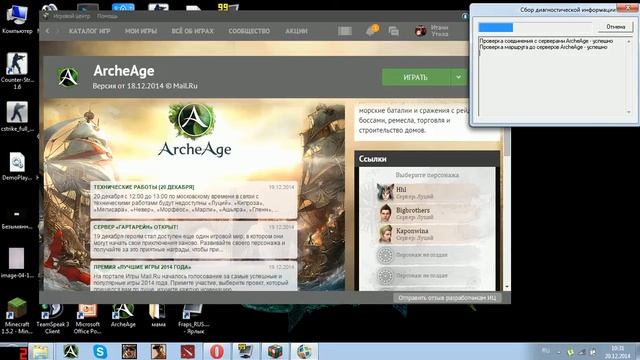Click the grid view icon in game center header

(345, 31)
